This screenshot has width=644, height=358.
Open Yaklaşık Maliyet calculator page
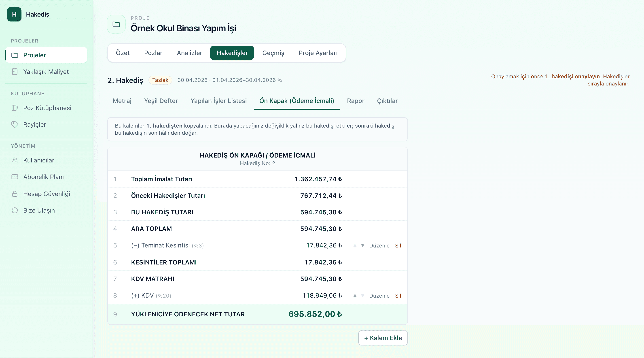pyautogui.click(x=46, y=72)
